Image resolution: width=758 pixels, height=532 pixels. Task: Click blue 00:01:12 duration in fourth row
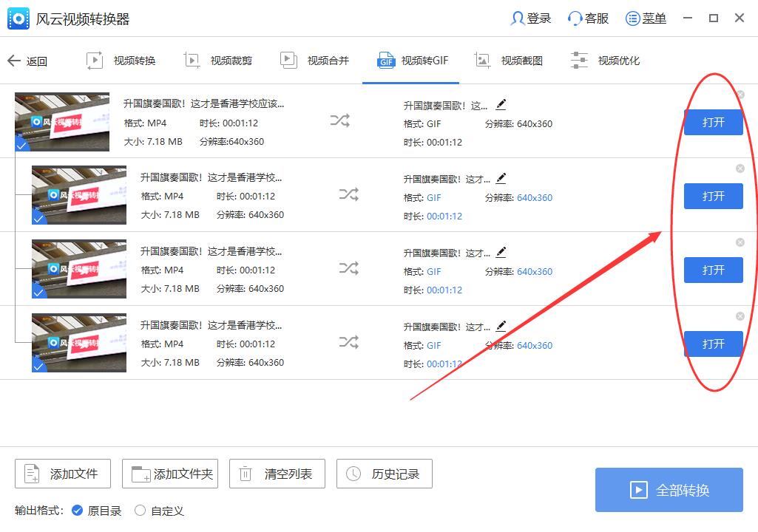(444, 364)
